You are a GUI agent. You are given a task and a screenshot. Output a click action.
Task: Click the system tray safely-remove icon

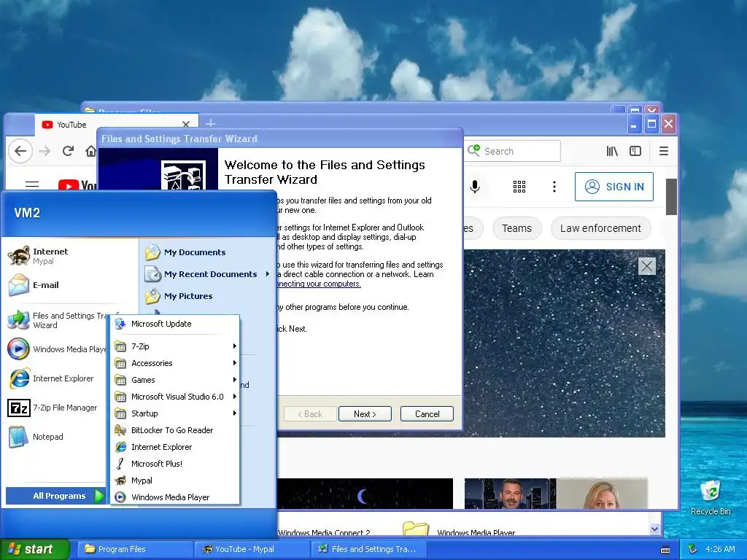pos(693,549)
